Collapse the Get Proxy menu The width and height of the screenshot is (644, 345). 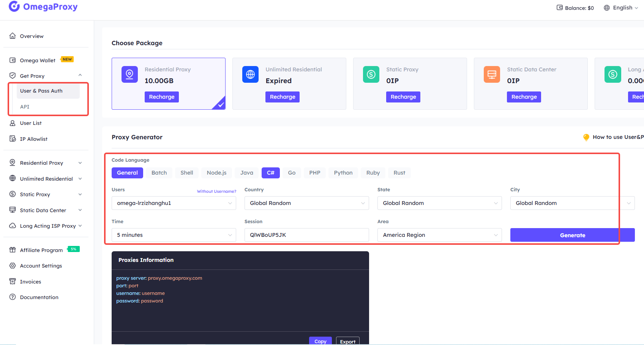(x=80, y=75)
